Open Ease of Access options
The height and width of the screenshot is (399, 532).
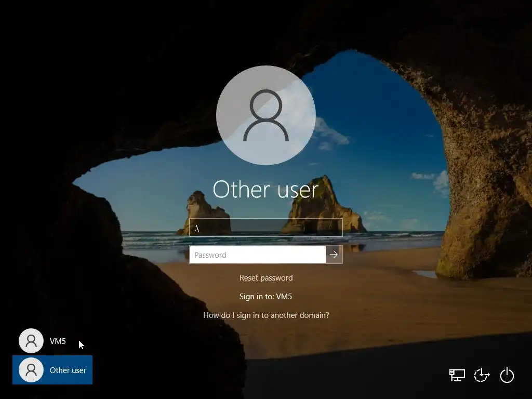[482, 375]
